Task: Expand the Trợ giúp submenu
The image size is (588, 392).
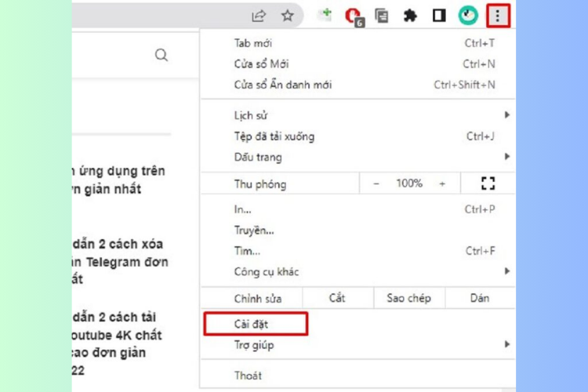Action: 358,345
